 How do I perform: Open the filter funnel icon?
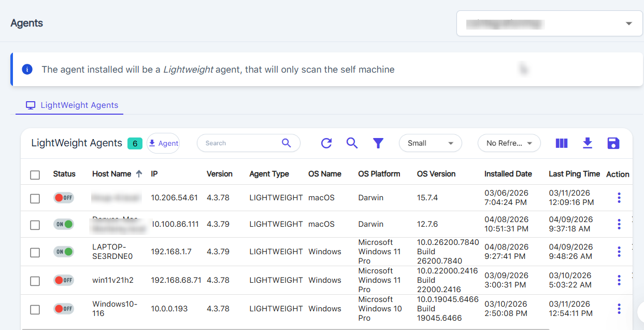coord(378,143)
